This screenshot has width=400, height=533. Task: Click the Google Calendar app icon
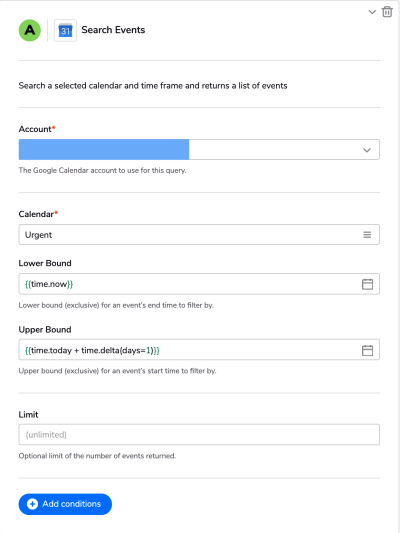pyautogui.click(x=65, y=30)
